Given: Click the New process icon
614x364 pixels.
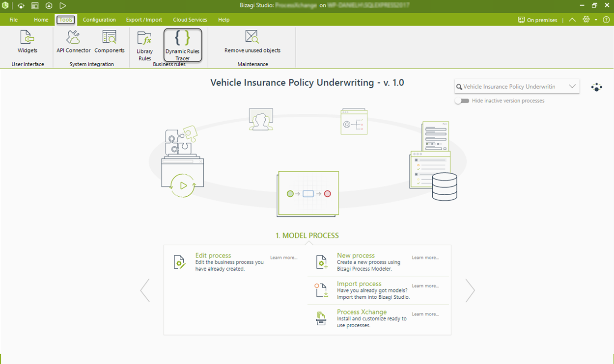Looking at the screenshot, I should pyautogui.click(x=322, y=262).
